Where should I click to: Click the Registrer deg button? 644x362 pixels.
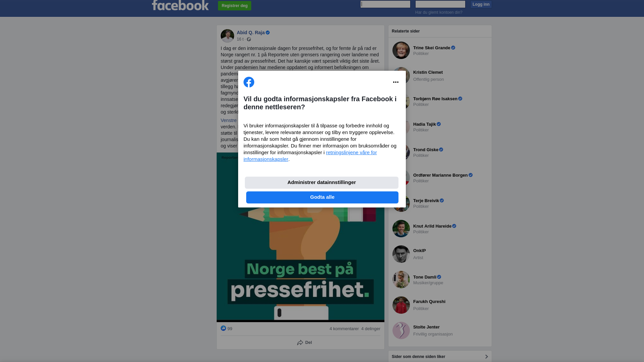pyautogui.click(x=234, y=6)
